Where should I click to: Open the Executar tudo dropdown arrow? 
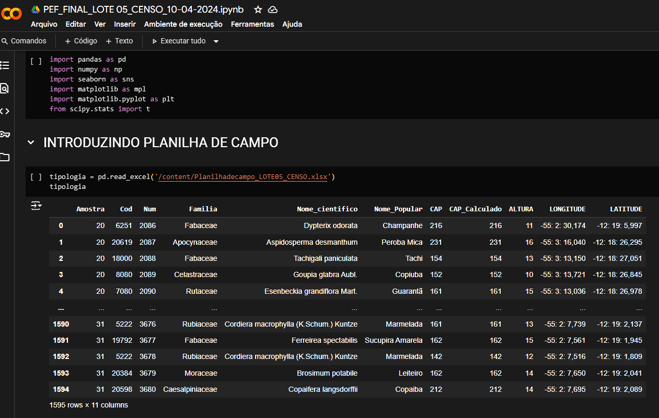point(216,41)
